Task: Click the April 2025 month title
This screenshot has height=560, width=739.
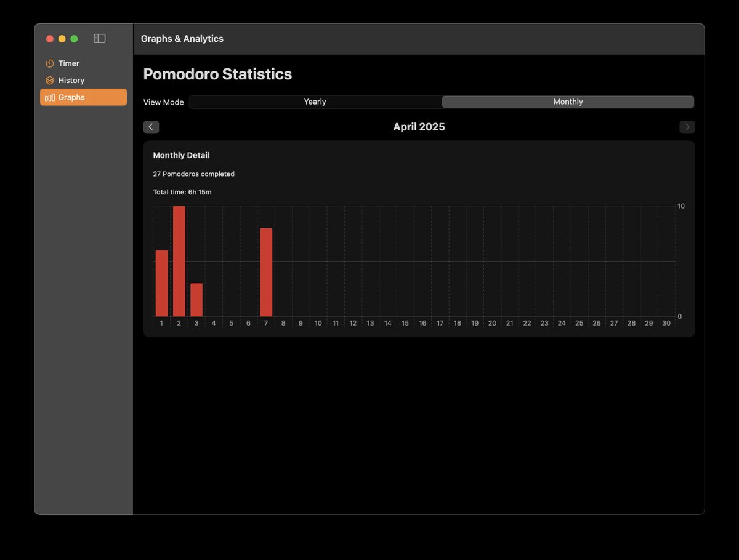Action: pos(419,127)
